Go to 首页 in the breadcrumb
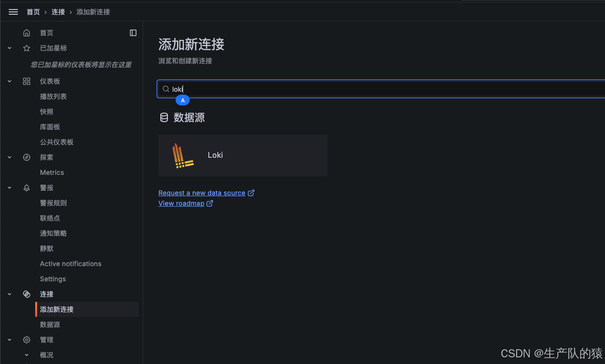Screen dimensions: 605x364 33,12
